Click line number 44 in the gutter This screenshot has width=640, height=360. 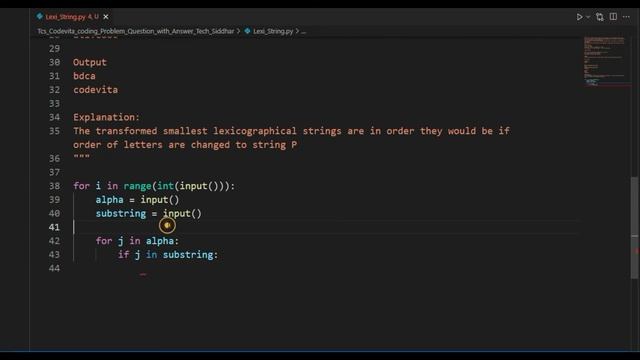coord(54,269)
